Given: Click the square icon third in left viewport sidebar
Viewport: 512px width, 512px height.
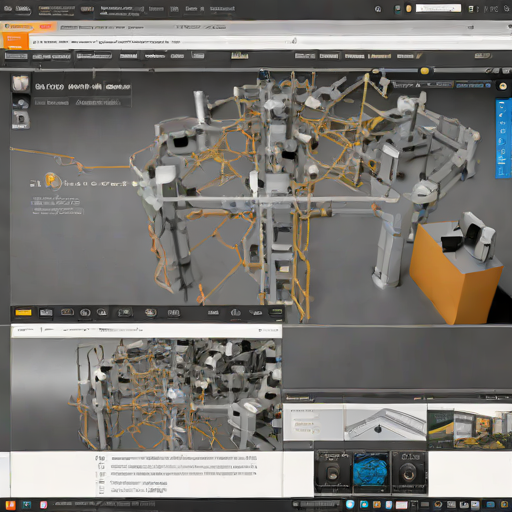Looking at the screenshot, I should click(21, 120).
